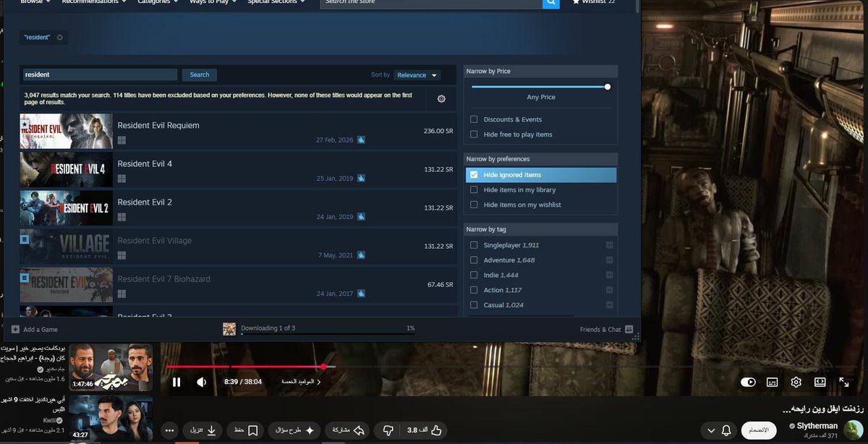Click Add a Game in Steam
The height and width of the screenshot is (444, 868).
[x=35, y=329]
